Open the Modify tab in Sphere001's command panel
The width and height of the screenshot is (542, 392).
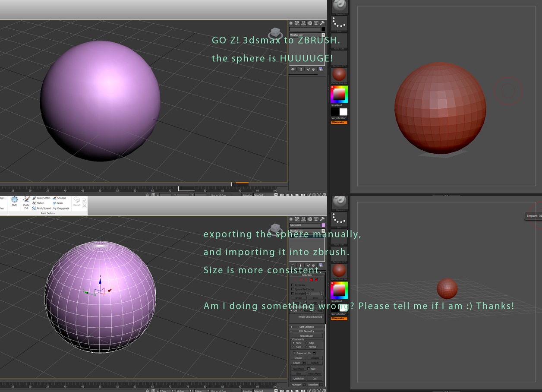(297, 219)
